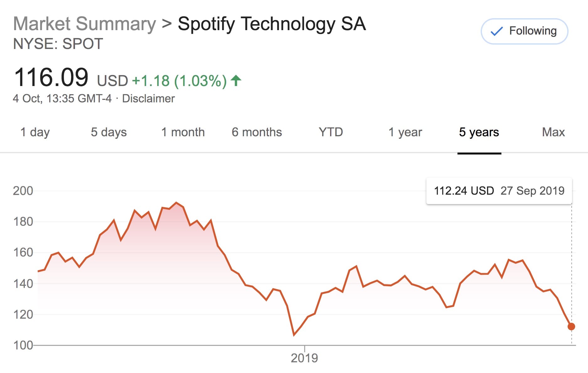Viewport: 588px width, 373px height.
Task: Click the 2019 marker on the timeline axis
Action: click(x=304, y=358)
